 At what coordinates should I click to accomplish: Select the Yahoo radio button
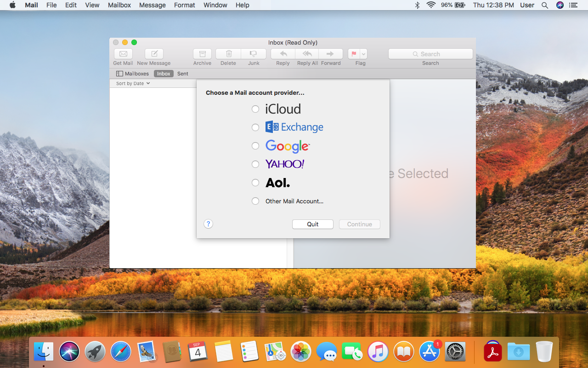click(x=255, y=164)
